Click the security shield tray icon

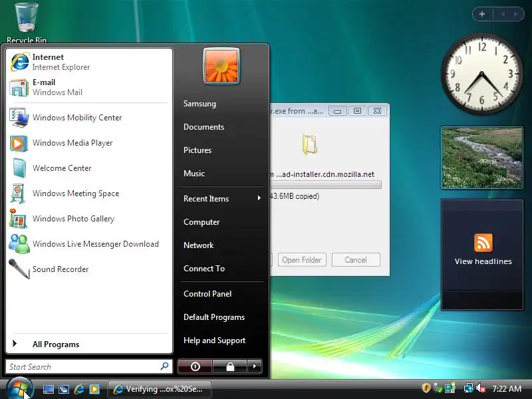click(426, 388)
